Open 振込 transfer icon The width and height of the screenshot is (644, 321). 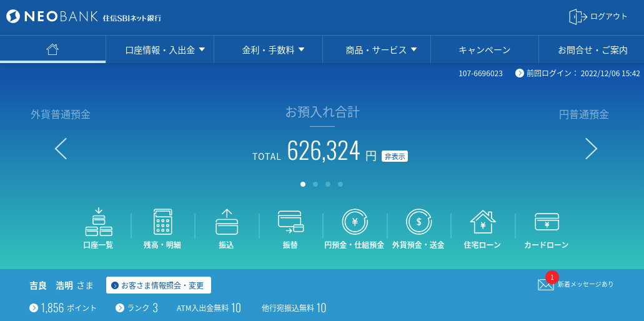click(x=227, y=222)
